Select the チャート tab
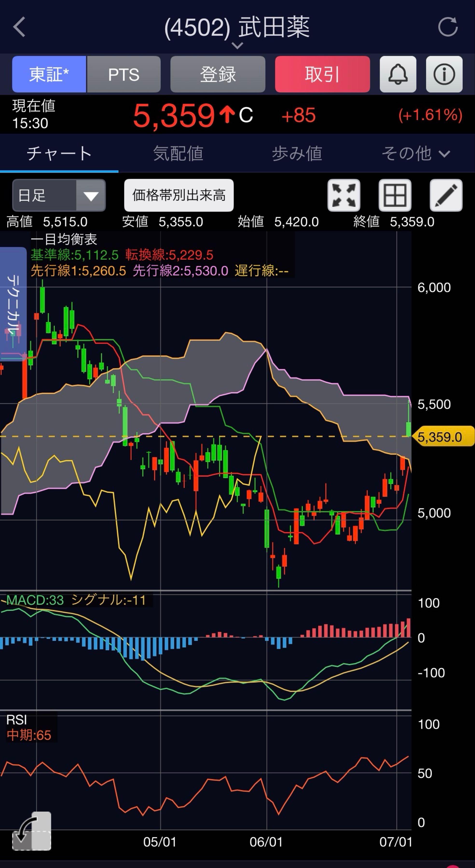Viewport: 475px width, 868px height. (x=59, y=154)
